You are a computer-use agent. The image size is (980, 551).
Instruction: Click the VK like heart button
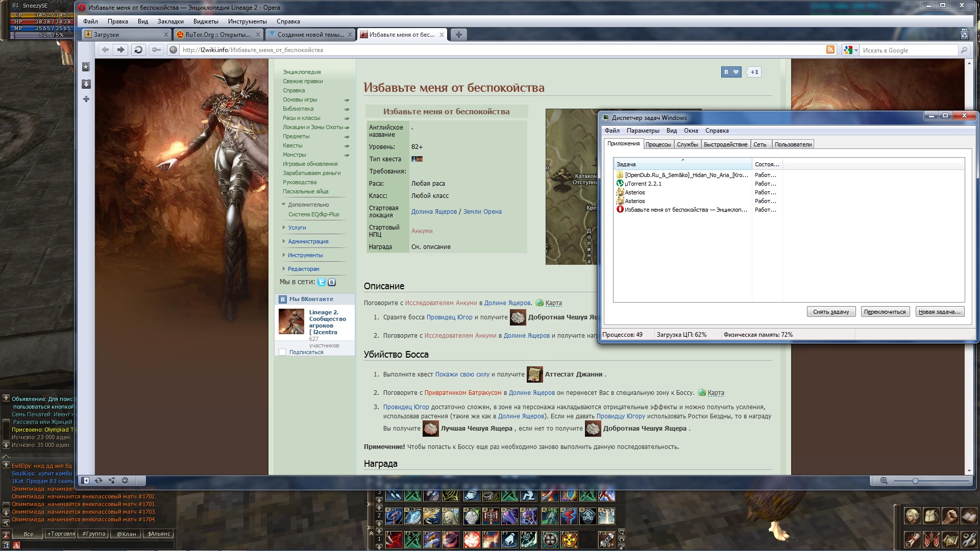[x=731, y=72]
